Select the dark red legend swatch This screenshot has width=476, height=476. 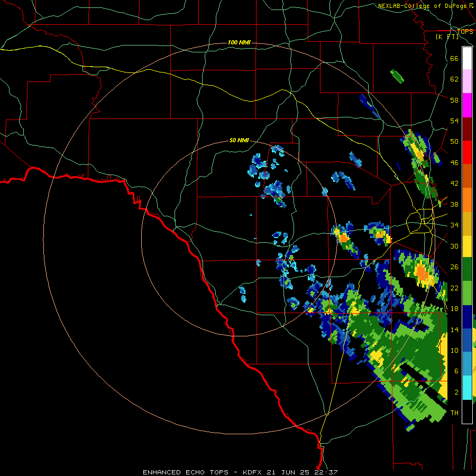tap(467, 129)
